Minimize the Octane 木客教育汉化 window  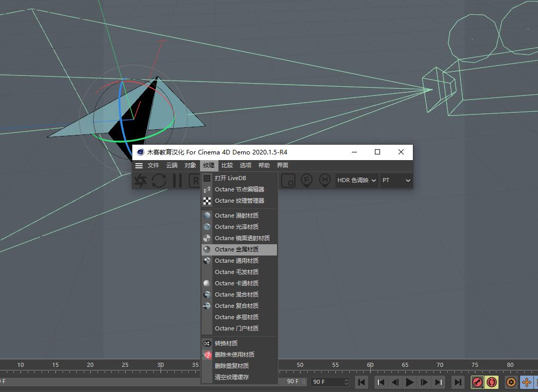pyautogui.click(x=354, y=152)
